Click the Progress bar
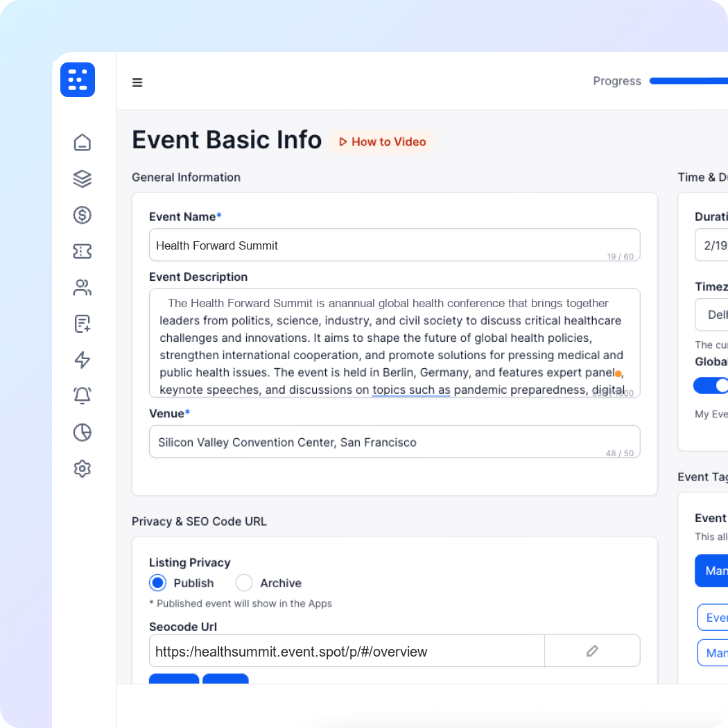This screenshot has height=728, width=728. click(688, 81)
